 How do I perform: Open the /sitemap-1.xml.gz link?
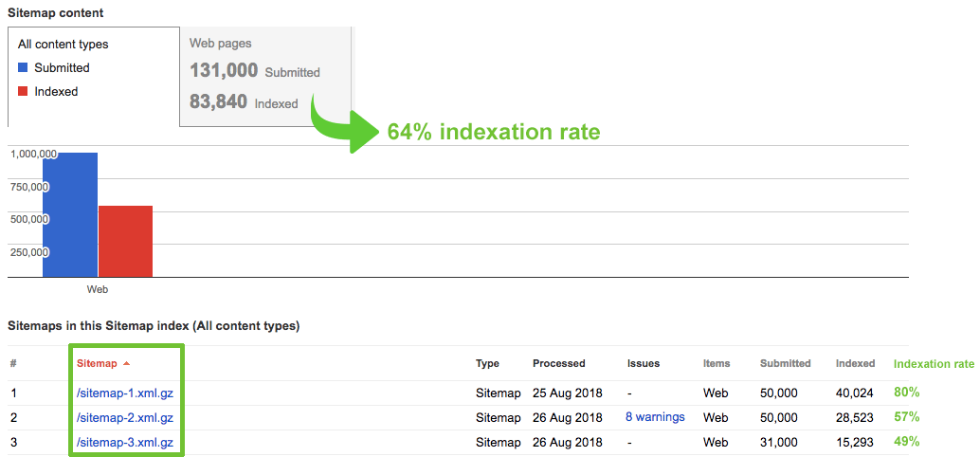pyautogui.click(x=124, y=393)
